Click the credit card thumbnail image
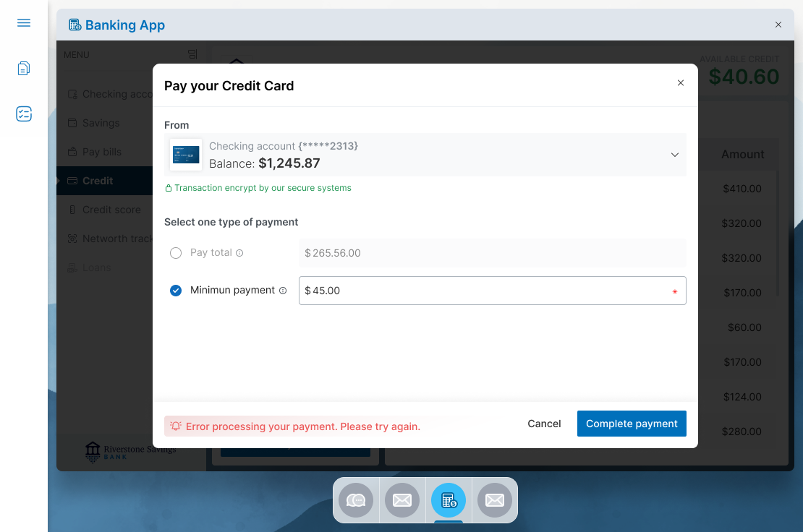Image resolution: width=803 pixels, height=532 pixels. point(186,155)
